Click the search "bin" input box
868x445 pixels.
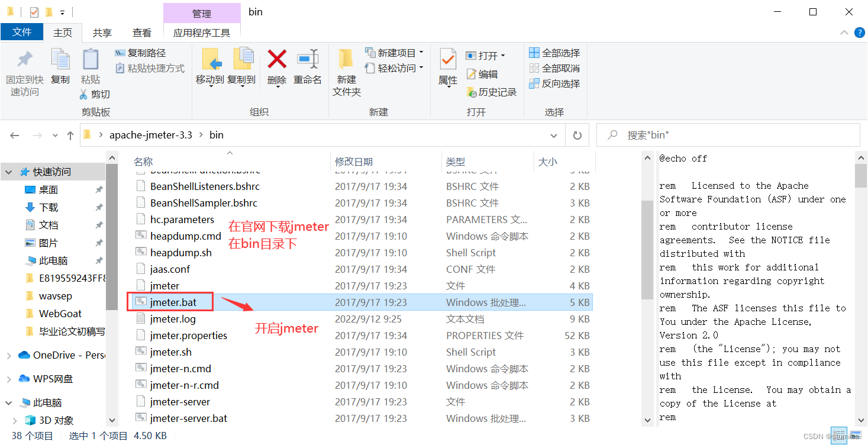click(728, 136)
